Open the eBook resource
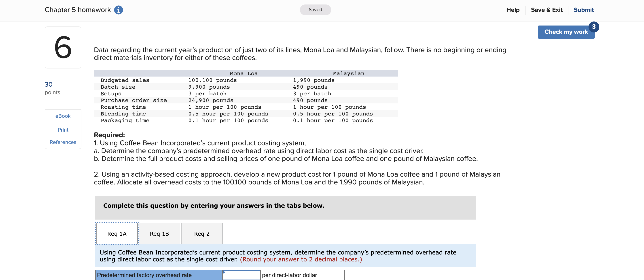Image resolution: width=644 pixels, height=280 pixels. pos(63,116)
